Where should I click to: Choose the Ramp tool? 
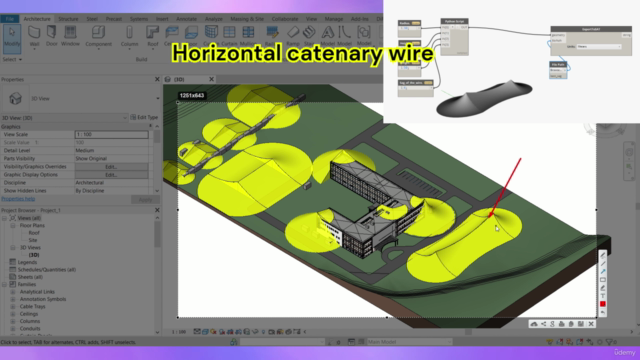(x=293, y=36)
